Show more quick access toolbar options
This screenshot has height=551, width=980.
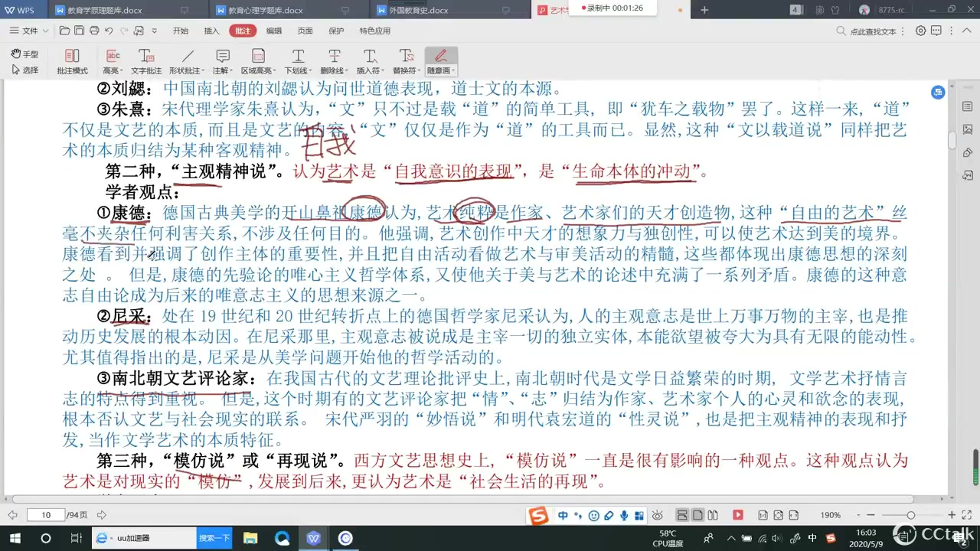pyautogui.click(x=155, y=31)
